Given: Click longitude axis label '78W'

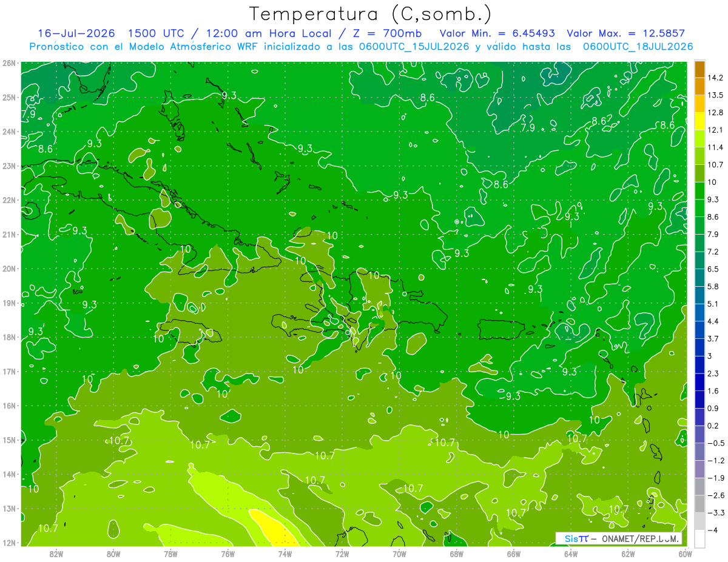Looking at the screenshot, I should 170,554.
